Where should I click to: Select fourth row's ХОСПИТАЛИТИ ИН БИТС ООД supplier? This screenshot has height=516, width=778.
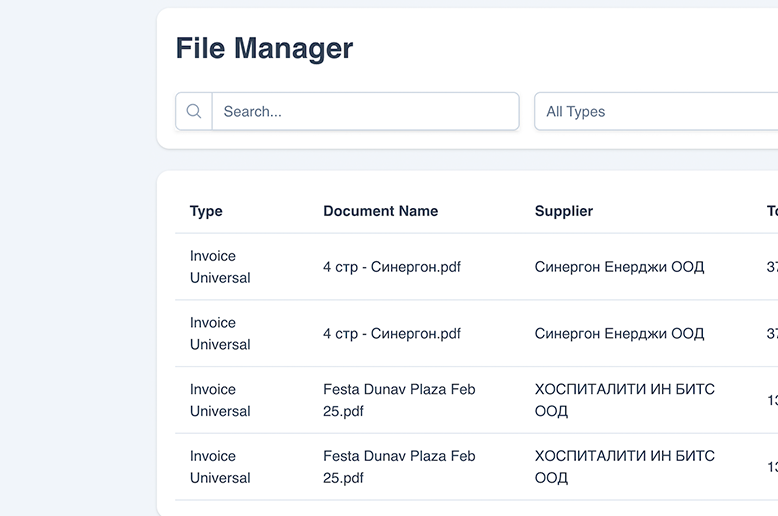(624, 467)
